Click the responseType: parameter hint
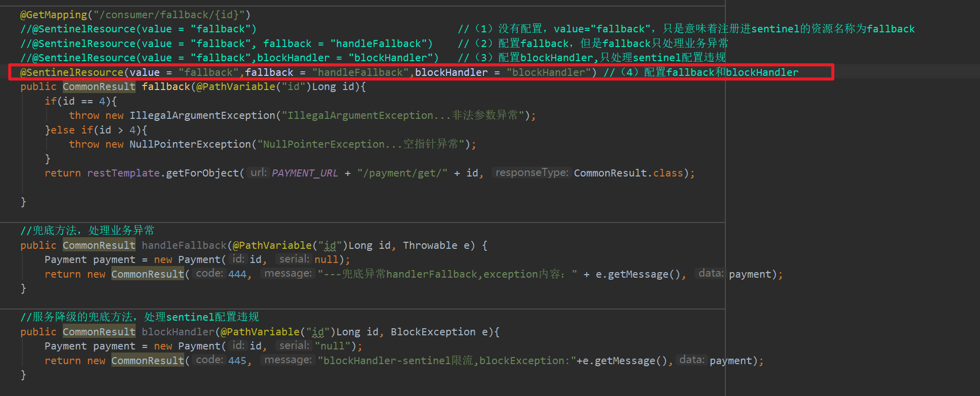 pos(532,172)
